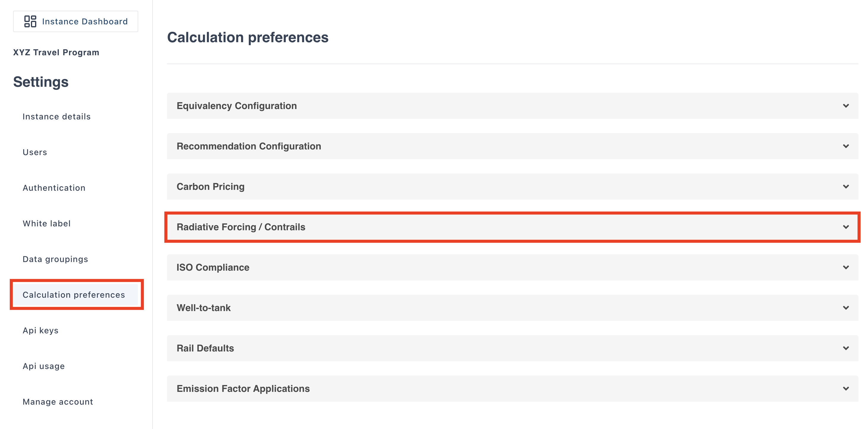Click the Rail Defaults chevron arrow

point(845,348)
